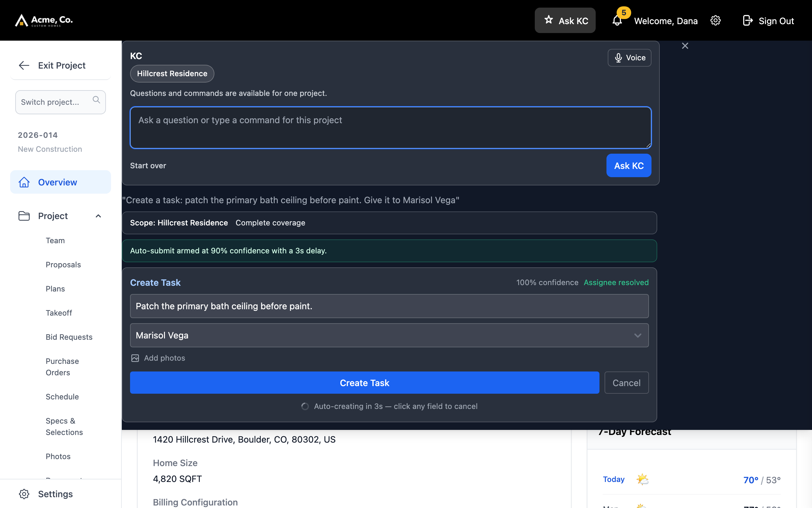The image size is (812, 508).
Task: Select the Overview home item
Action: 60,182
